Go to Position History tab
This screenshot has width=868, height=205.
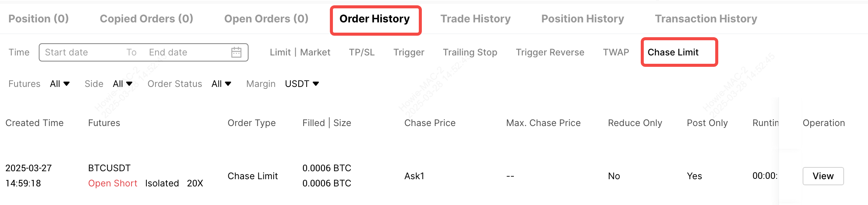pos(583,19)
